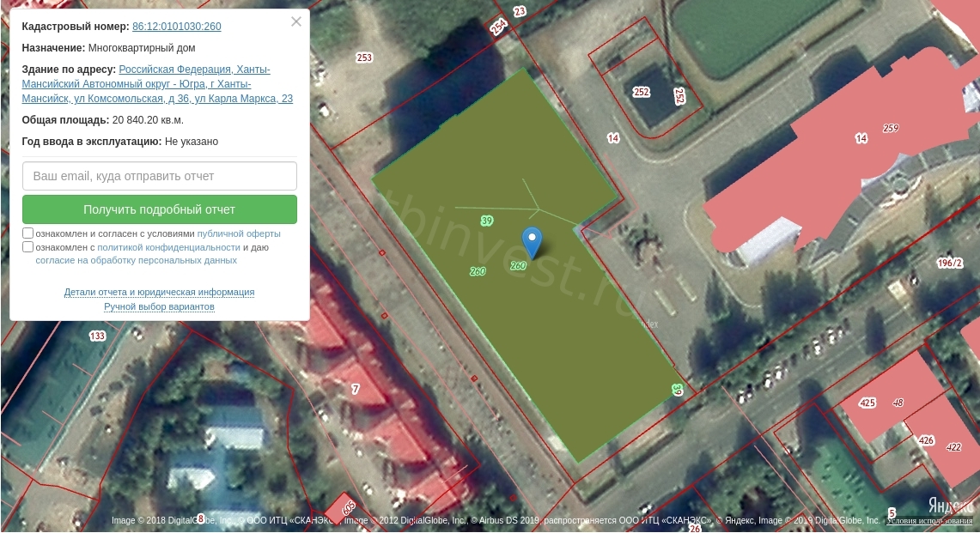Open 'политикой конфиденциальности' link
The image size is (980, 533).
tap(168, 247)
